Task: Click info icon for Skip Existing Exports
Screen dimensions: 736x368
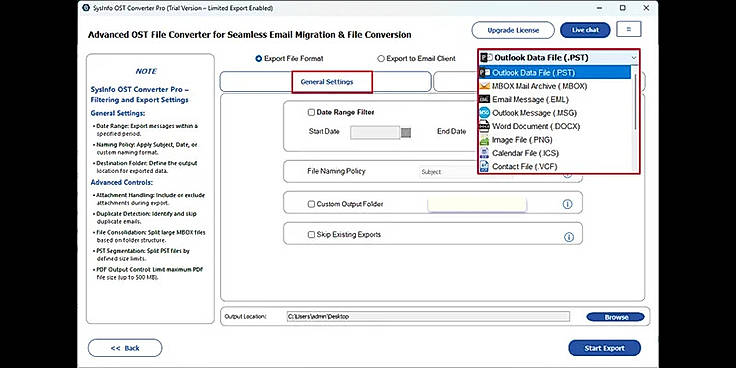Action: (568, 238)
